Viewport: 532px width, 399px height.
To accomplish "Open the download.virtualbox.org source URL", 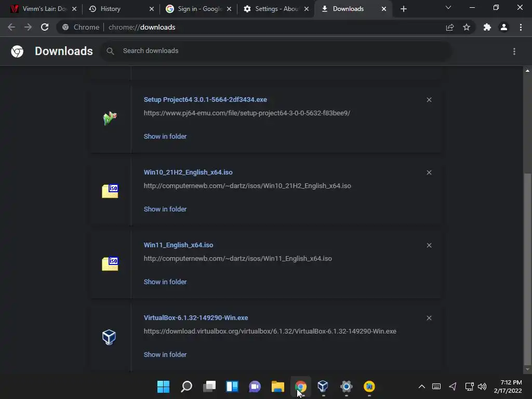I will click(270, 331).
